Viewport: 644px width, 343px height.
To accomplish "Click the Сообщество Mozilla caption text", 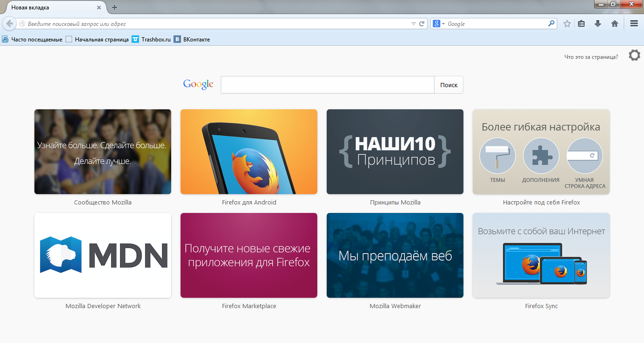I will click(x=103, y=203).
